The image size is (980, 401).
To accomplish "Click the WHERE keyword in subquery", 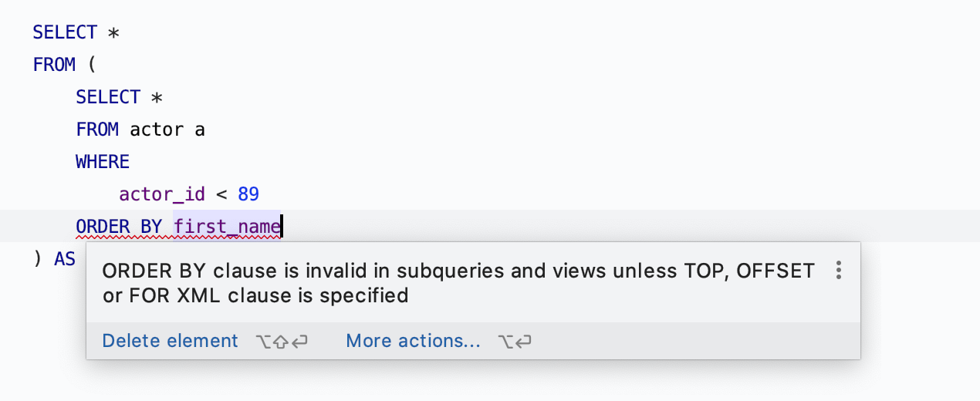I will (x=103, y=162).
